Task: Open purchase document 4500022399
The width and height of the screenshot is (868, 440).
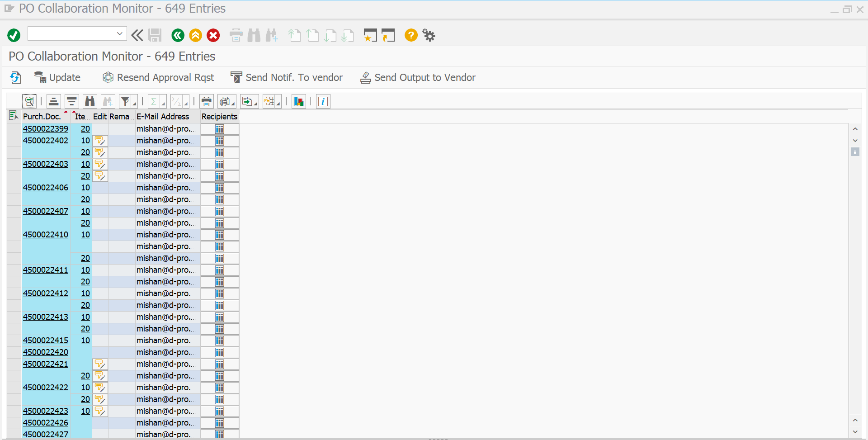Action: [46, 129]
